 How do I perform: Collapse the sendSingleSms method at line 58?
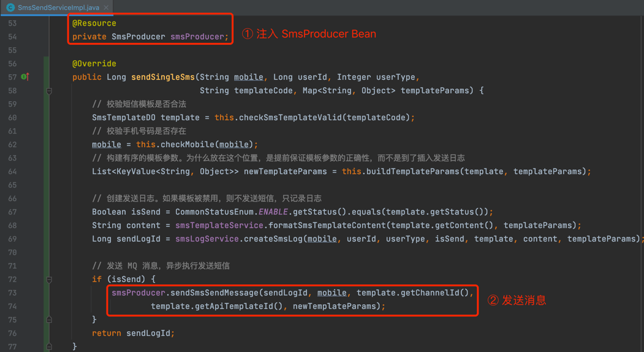click(x=49, y=91)
